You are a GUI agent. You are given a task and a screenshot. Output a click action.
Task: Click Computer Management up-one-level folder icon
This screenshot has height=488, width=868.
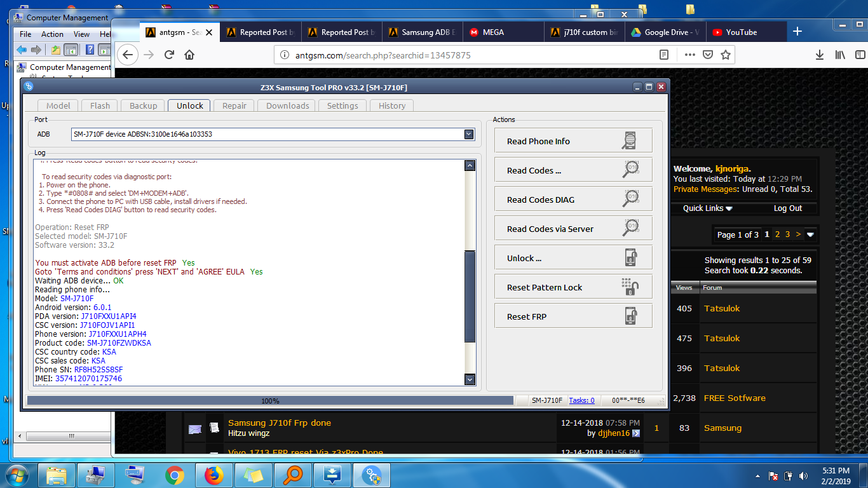(x=56, y=50)
